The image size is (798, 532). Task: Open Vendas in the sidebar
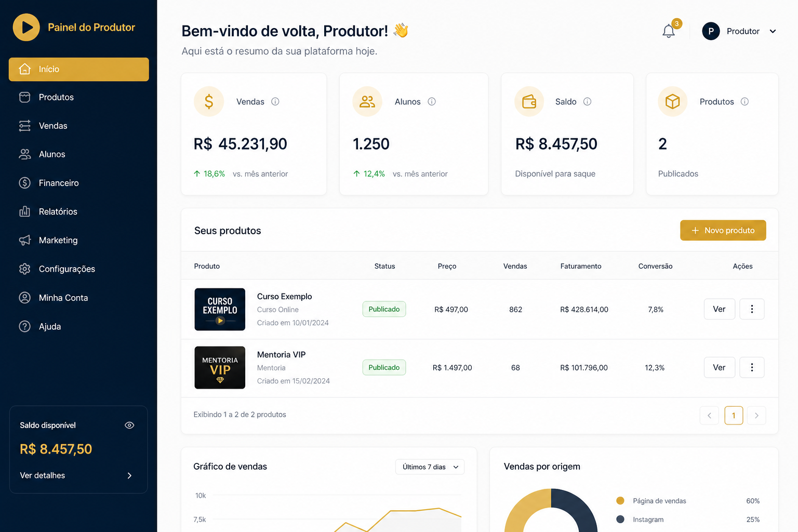click(79, 126)
